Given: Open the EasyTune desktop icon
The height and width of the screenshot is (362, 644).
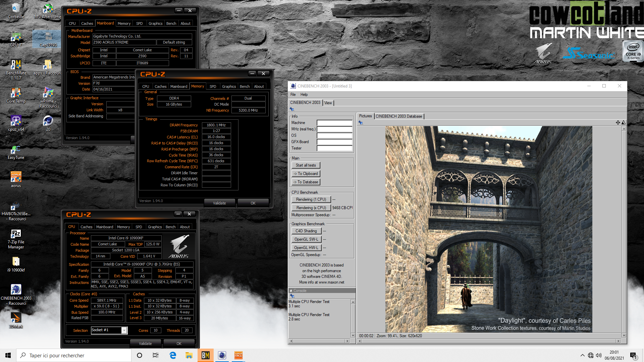Looking at the screenshot, I should pyautogui.click(x=16, y=152).
